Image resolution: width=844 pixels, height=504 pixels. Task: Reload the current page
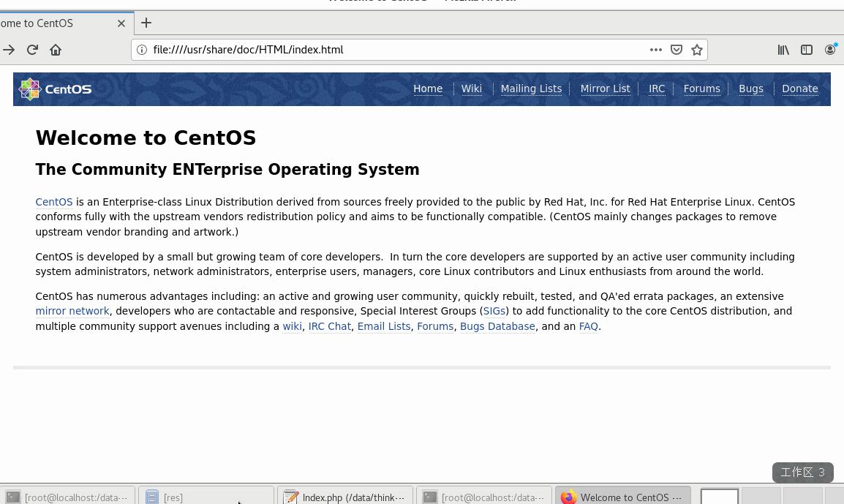(x=31, y=50)
